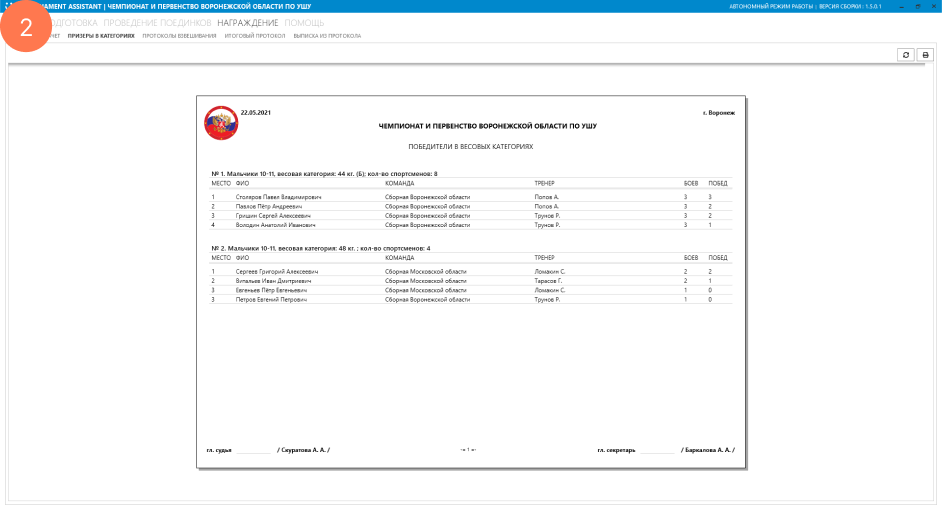
Task: Restore the window using title bar button
Action: (917, 6)
